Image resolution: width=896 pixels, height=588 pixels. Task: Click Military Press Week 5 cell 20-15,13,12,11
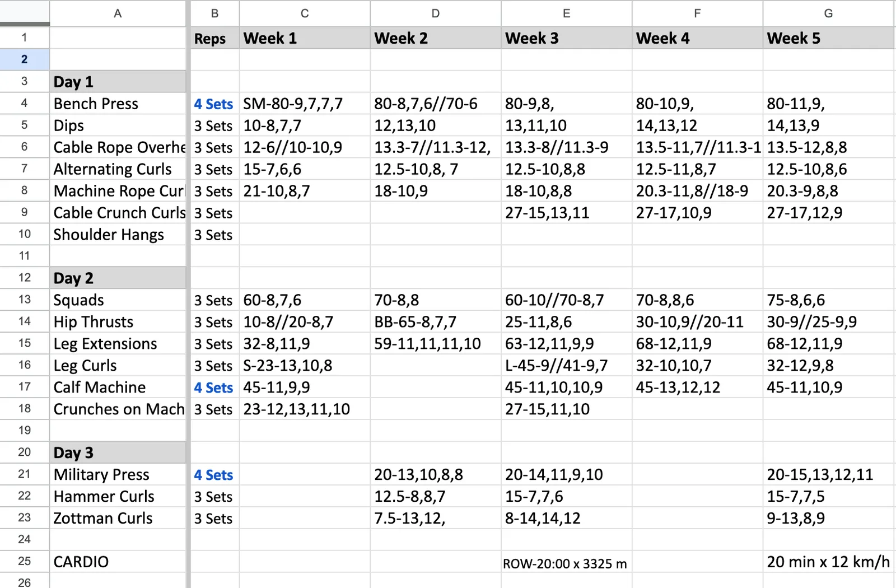click(828, 474)
